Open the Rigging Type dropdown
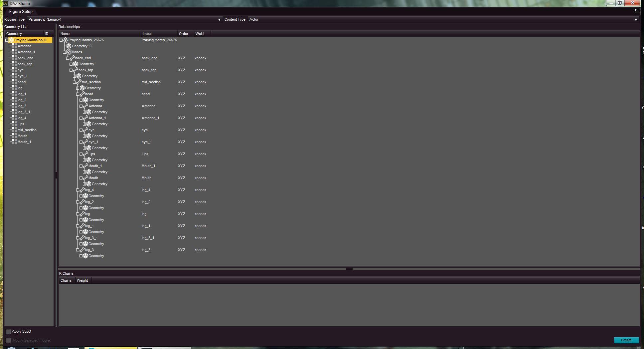Image resolution: width=644 pixels, height=349 pixels. pos(125,19)
